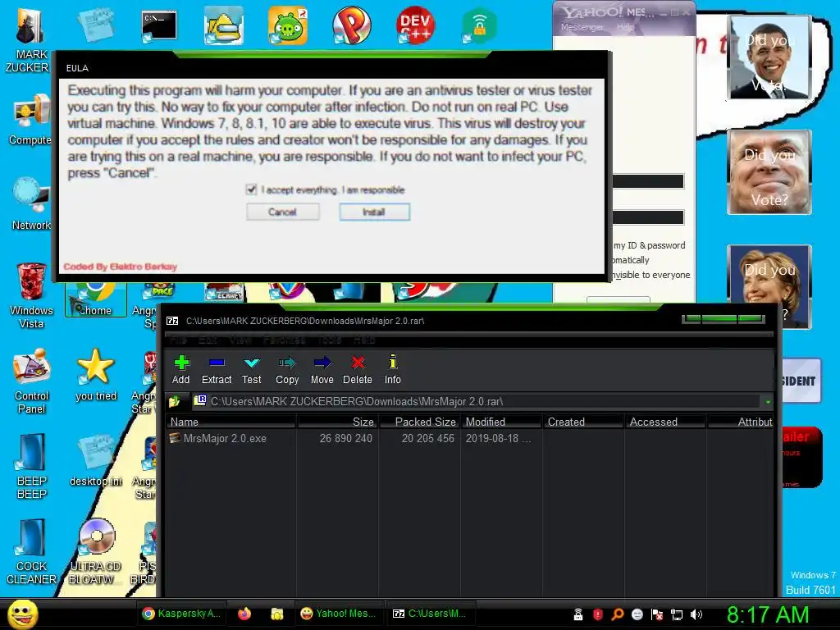Click the packed size value 20 205 456
The height and width of the screenshot is (630, 840).
(x=428, y=438)
